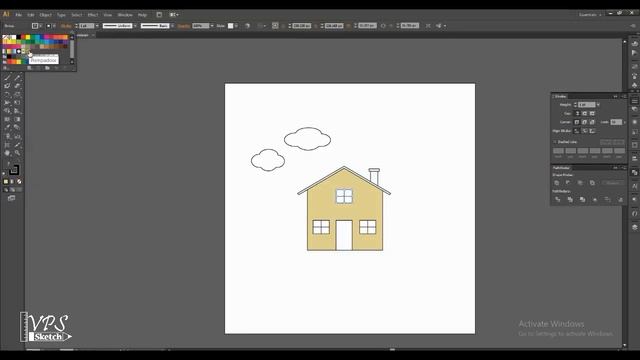Select the Slice tool
640x360 pixels.
(17, 144)
